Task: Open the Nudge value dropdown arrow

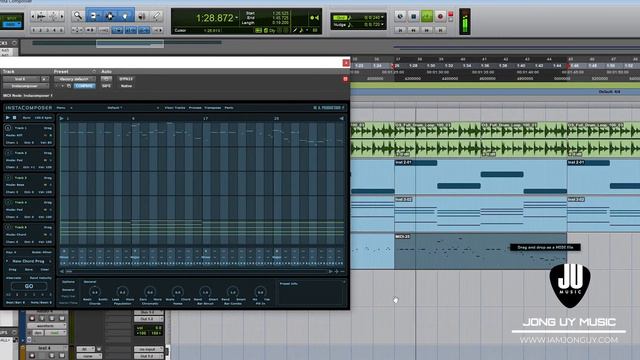Action: point(382,24)
